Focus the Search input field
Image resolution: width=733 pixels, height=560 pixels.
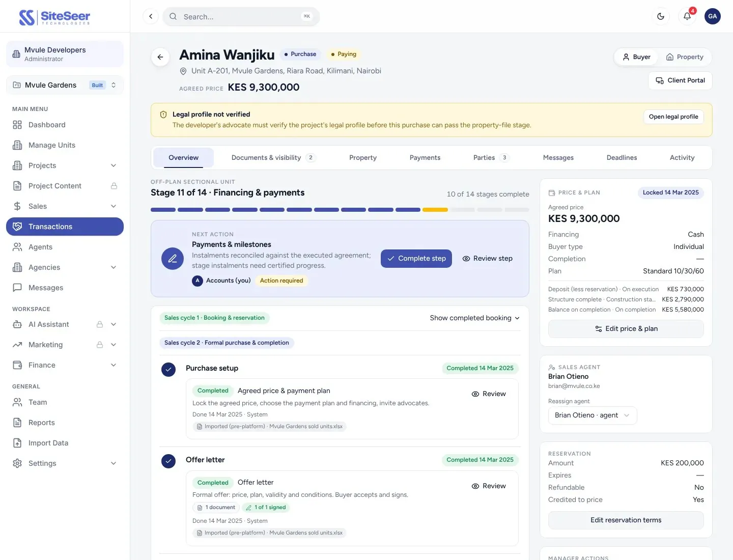point(241,17)
